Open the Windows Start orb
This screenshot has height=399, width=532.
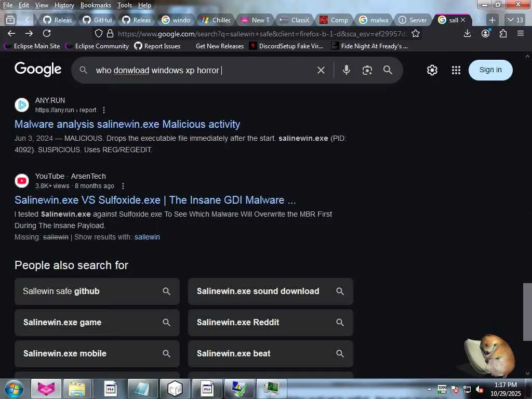tap(14, 389)
